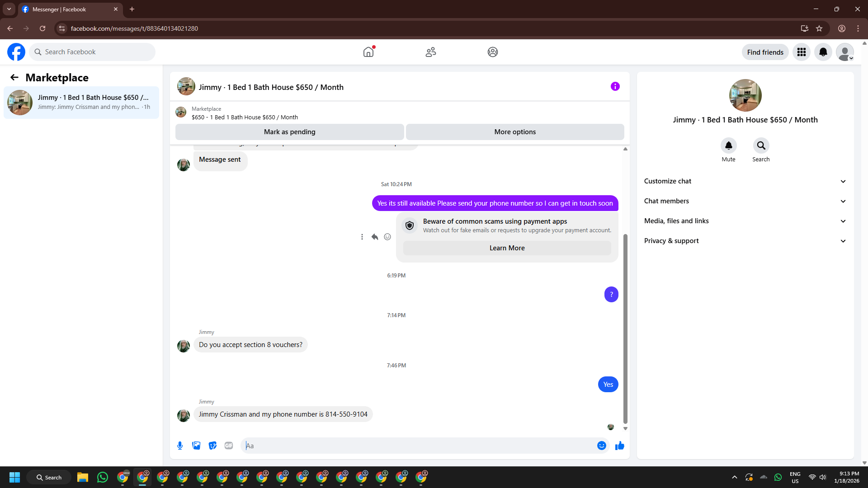868x488 pixels.
Task: Open the Facebook Home tab
Action: 368,52
